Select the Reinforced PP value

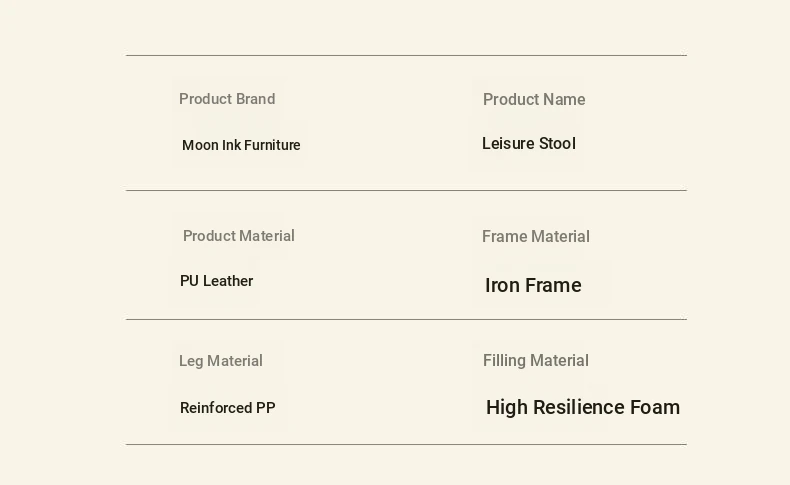pos(228,408)
